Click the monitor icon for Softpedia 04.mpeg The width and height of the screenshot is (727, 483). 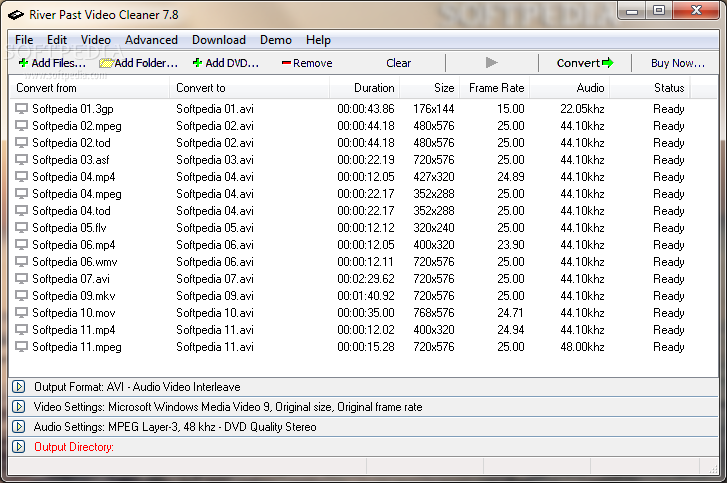[21, 194]
